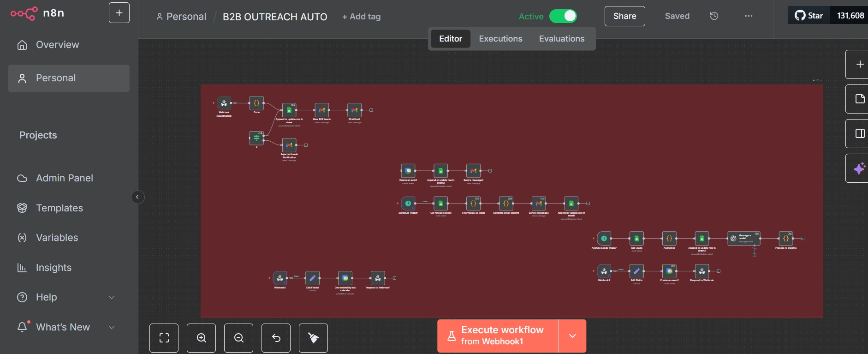Open Personal in the sidebar
868x354 pixels.
pos(69,78)
